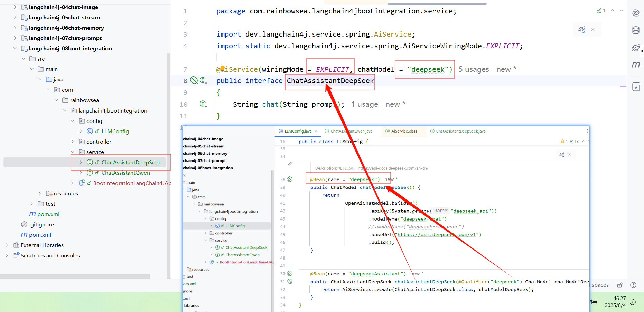The width and height of the screenshot is (644, 312).
Task: Click the '1 usage' inlay hint
Action: point(364,104)
